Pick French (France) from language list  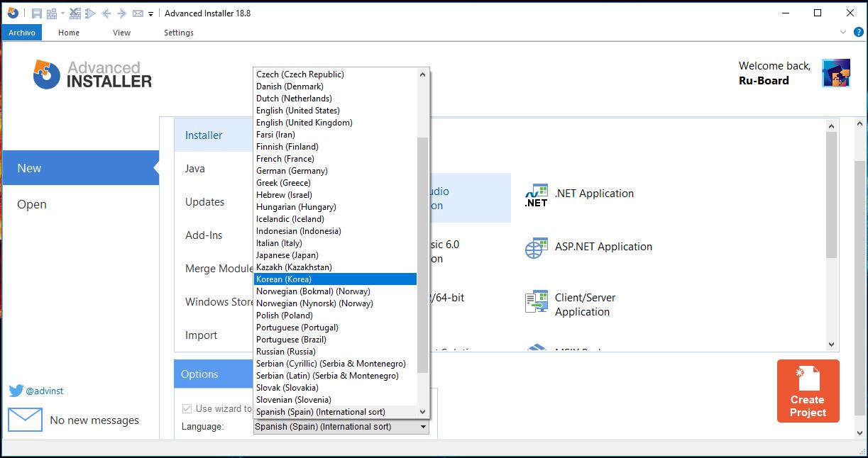point(335,159)
